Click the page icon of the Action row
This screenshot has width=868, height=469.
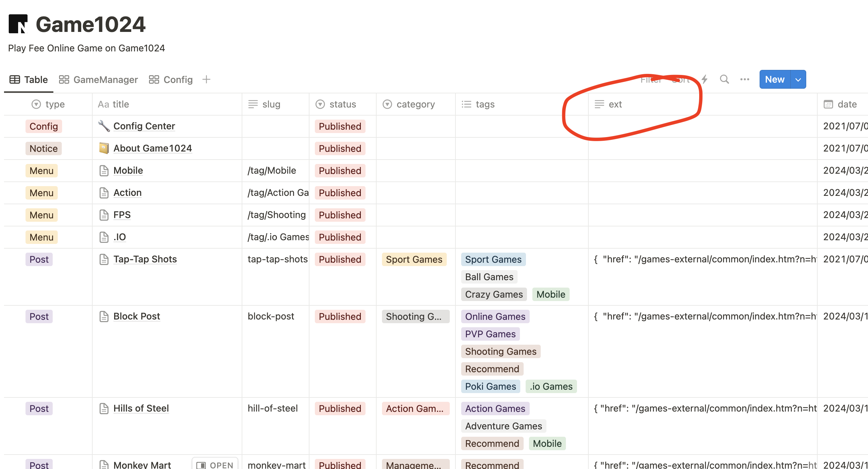(x=104, y=193)
